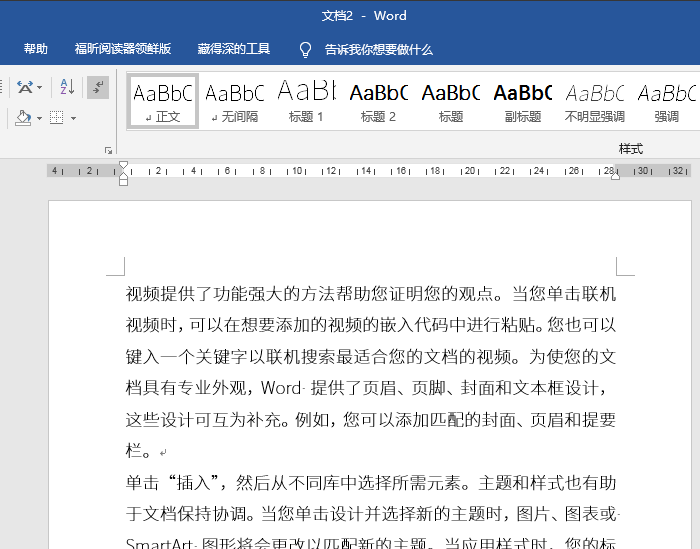Toggle show/hide paragraph marks
This screenshot has width=700, height=549.
(98, 87)
